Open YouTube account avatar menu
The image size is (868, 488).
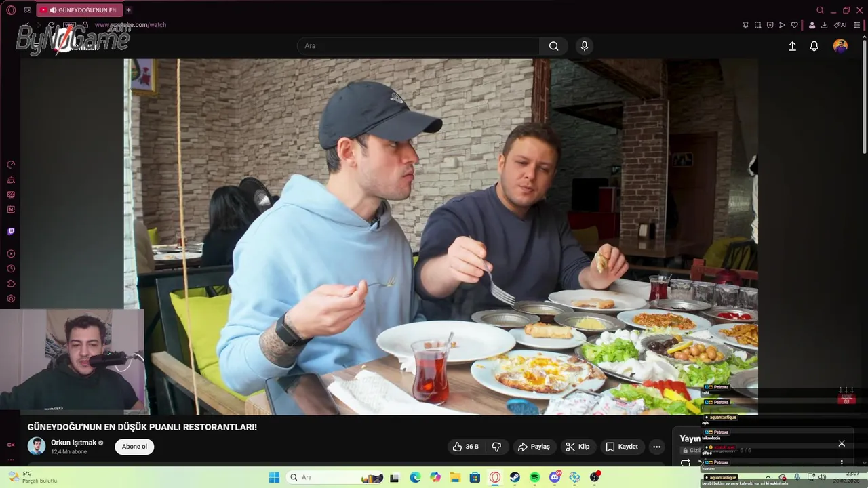click(840, 46)
